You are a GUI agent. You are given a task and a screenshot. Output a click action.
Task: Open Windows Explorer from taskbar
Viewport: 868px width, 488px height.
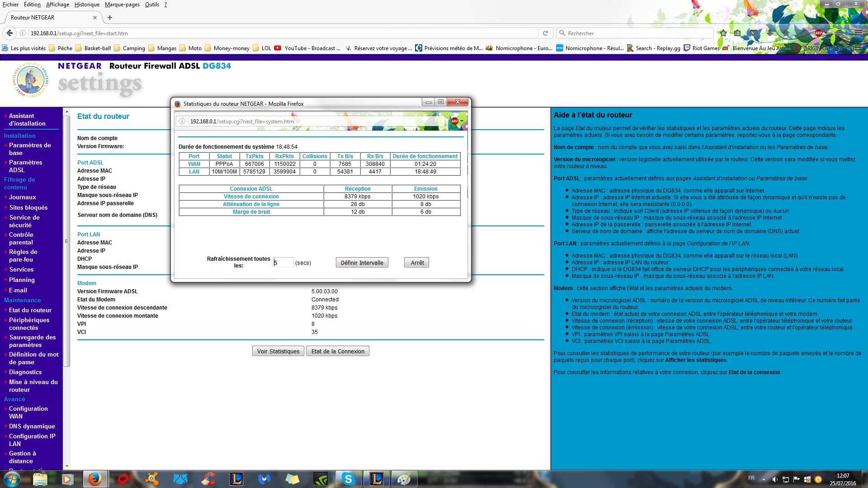[x=40, y=479]
